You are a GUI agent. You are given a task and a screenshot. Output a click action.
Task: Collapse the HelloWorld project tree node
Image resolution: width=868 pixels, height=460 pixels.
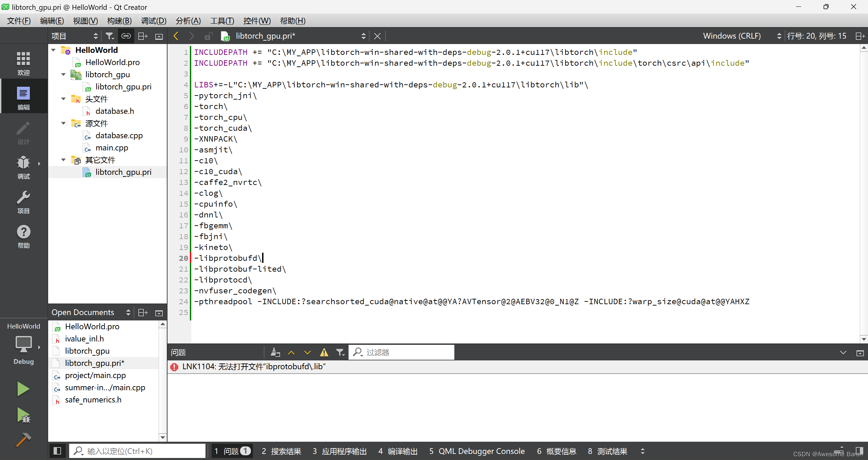click(x=54, y=50)
